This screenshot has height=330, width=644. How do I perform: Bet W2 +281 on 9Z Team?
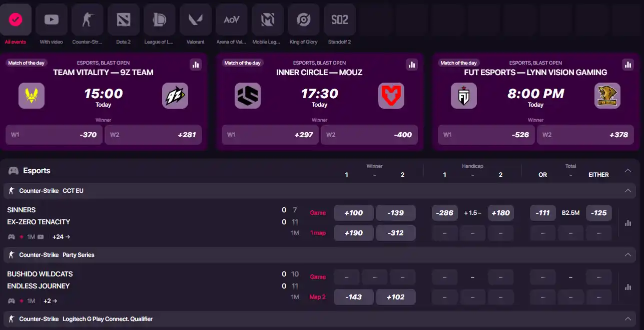(153, 135)
